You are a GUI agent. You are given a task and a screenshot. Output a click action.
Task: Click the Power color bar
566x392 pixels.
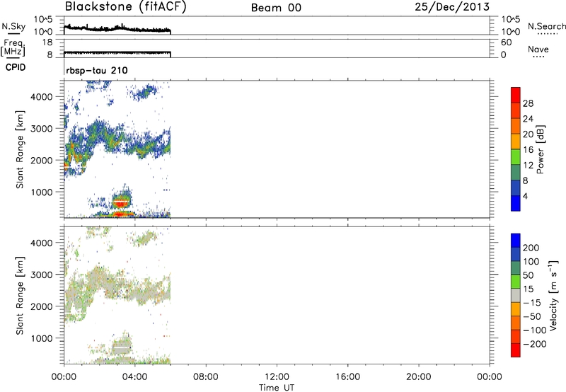516,149
